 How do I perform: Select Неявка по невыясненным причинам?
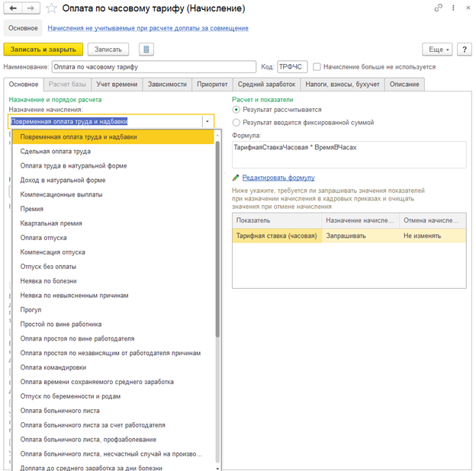click(113, 296)
